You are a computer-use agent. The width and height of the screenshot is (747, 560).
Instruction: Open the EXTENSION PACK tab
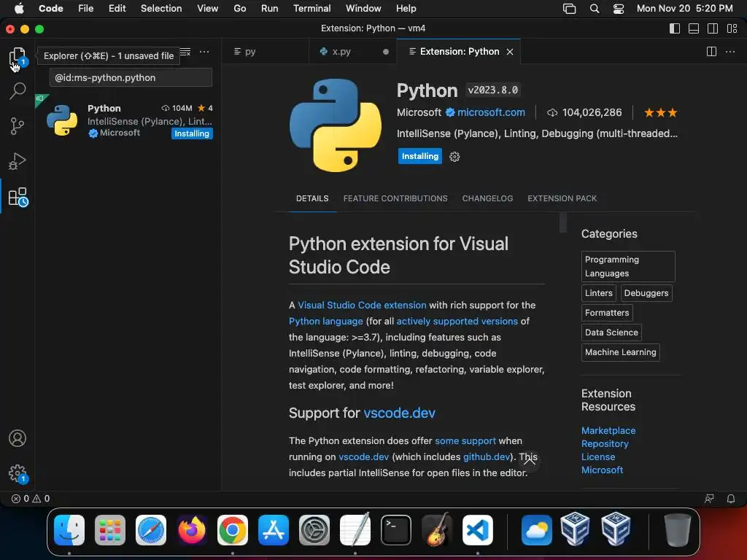[x=562, y=198]
